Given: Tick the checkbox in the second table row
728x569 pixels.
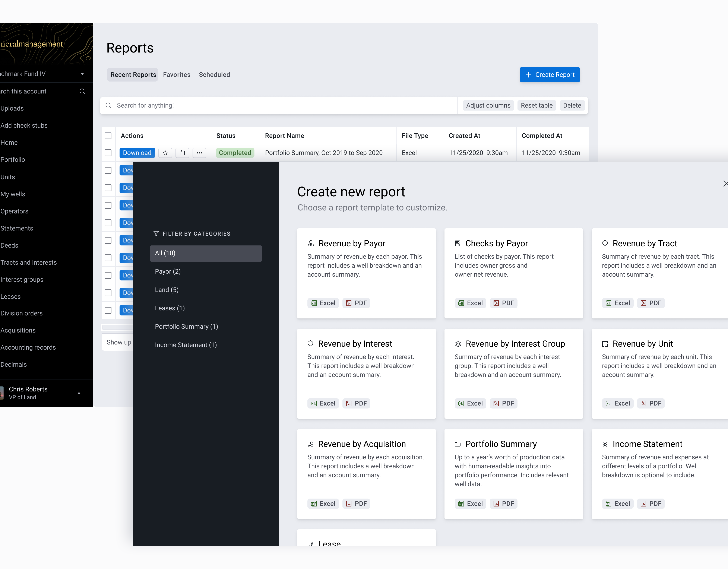Looking at the screenshot, I should pos(108,170).
